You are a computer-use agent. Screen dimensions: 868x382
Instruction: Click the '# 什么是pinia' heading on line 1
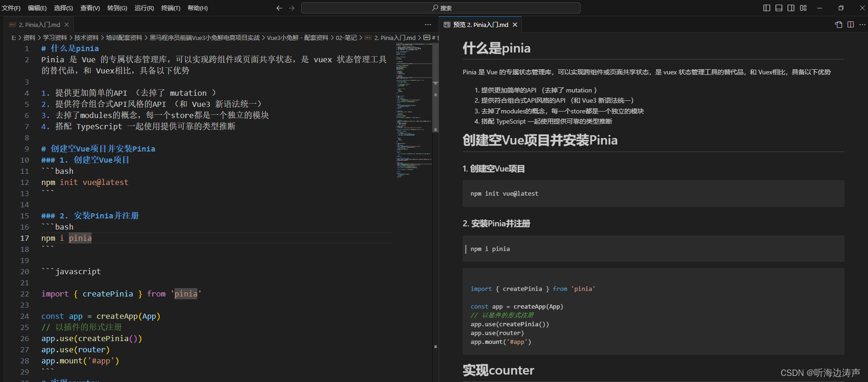coord(70,48)
